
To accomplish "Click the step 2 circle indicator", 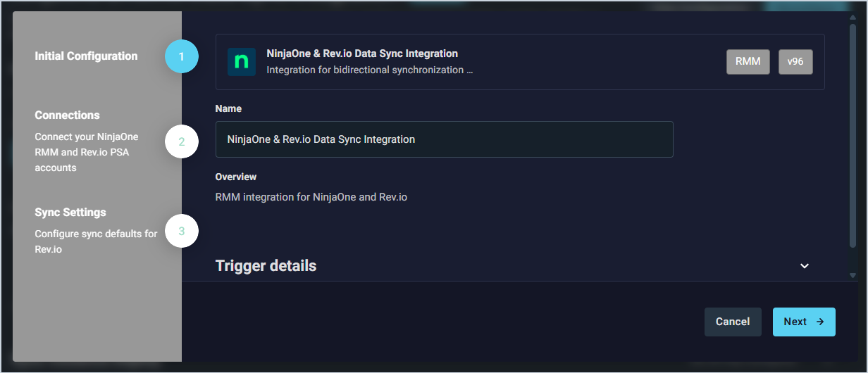I will click(x=182, y=141).
